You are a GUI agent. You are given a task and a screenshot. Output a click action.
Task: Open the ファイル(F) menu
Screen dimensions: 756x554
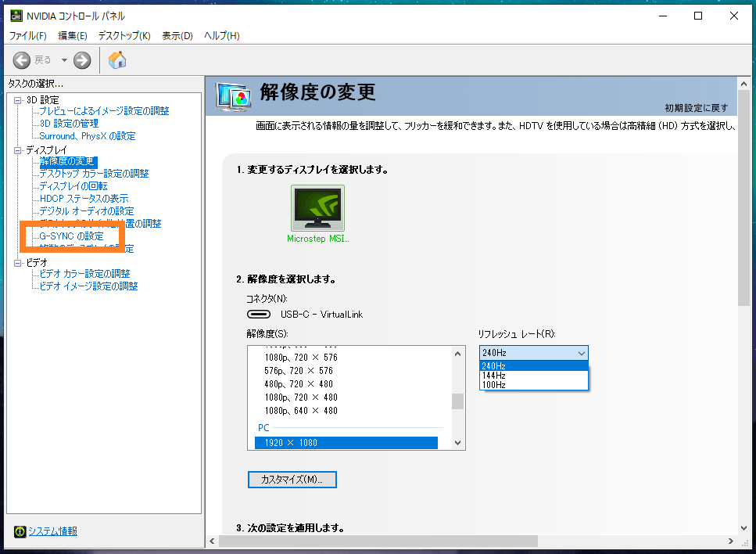click(28, 36)
